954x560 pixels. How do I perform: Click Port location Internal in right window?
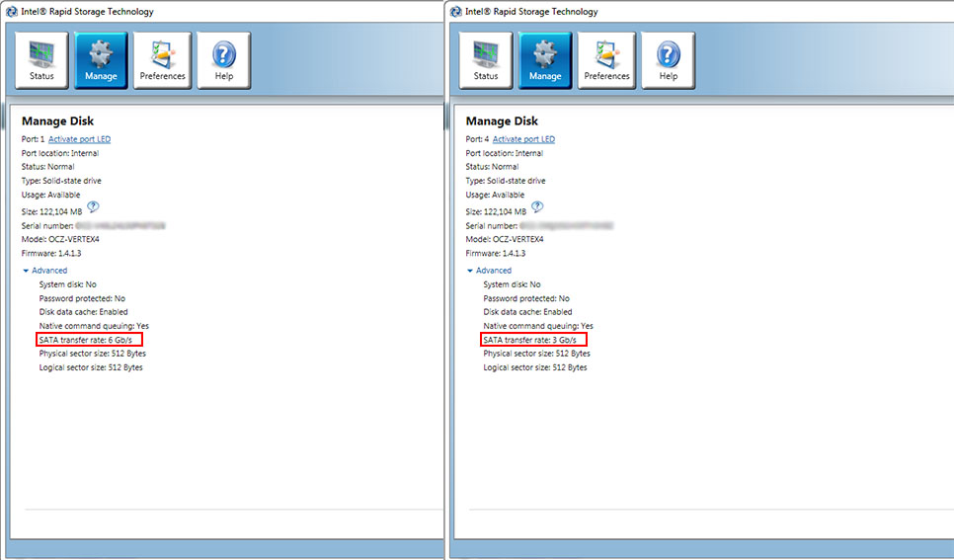(505, 153)
